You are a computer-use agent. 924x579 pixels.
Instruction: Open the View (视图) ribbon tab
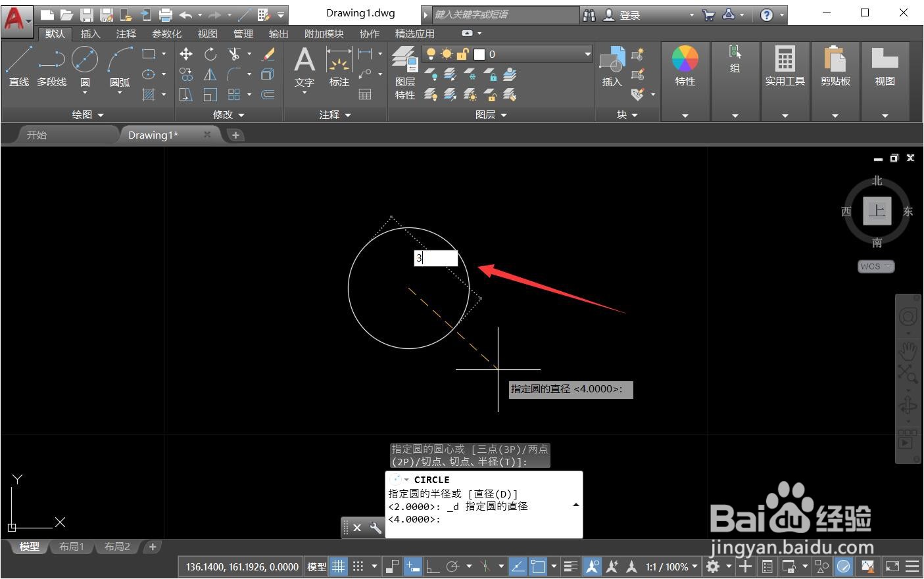(207, 34)
